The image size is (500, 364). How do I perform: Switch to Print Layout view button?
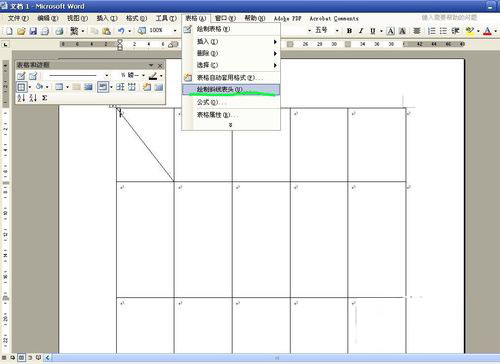tap(21, 358)
